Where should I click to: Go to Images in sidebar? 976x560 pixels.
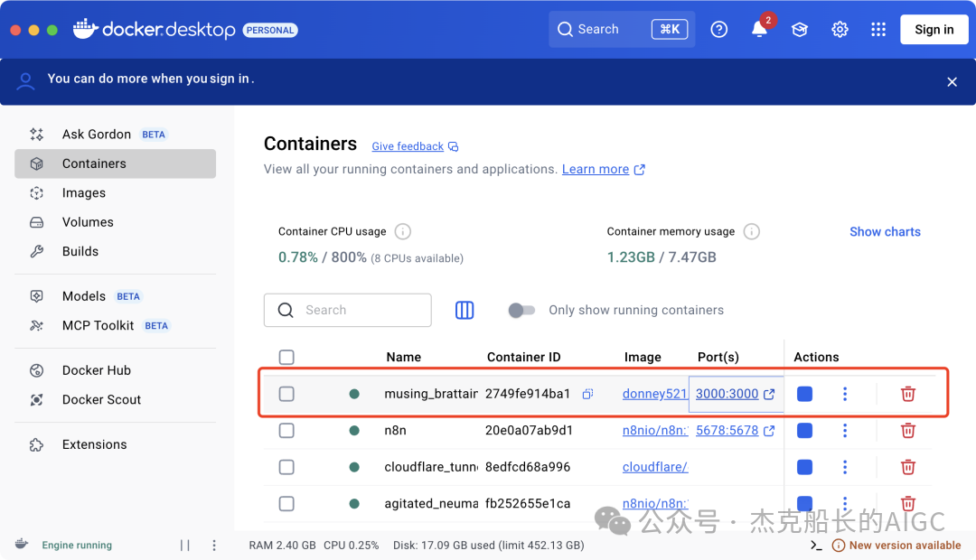click(x=115, y=193)
